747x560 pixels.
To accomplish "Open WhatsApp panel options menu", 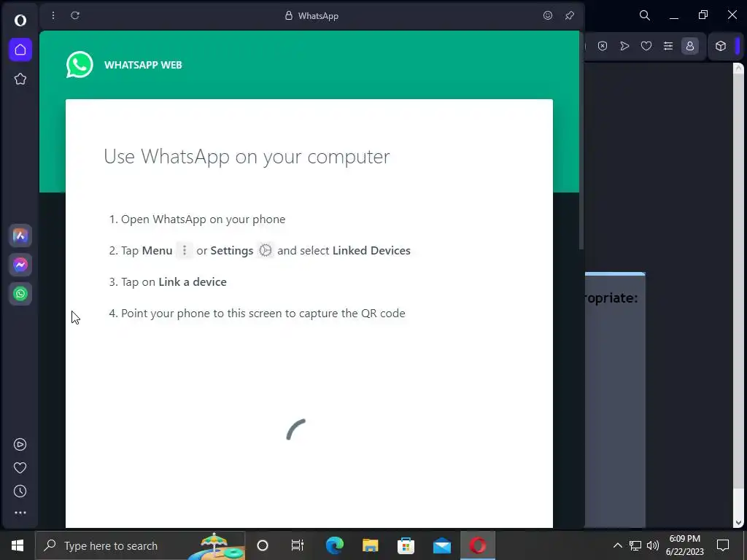I will click(53, 16).
